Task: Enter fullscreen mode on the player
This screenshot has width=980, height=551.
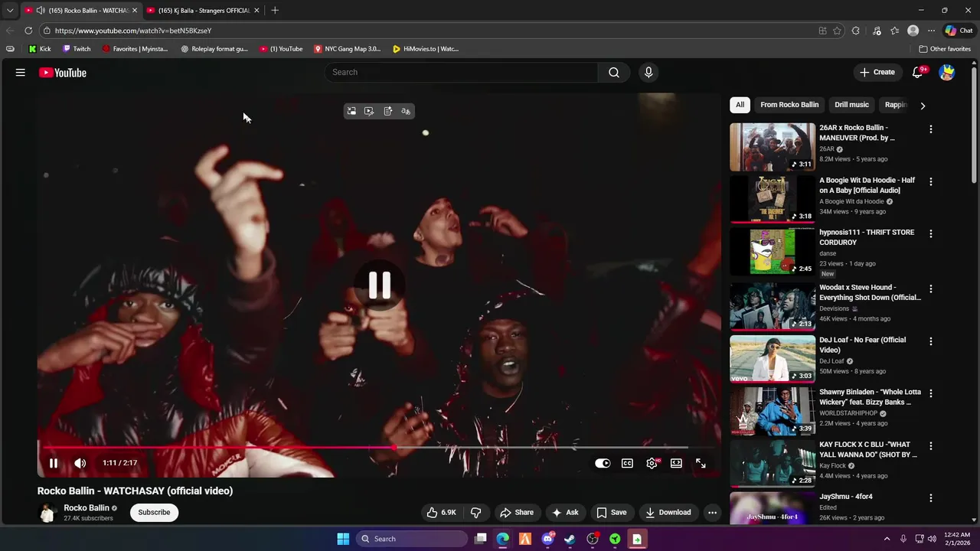Action: (x=701, y=463)
